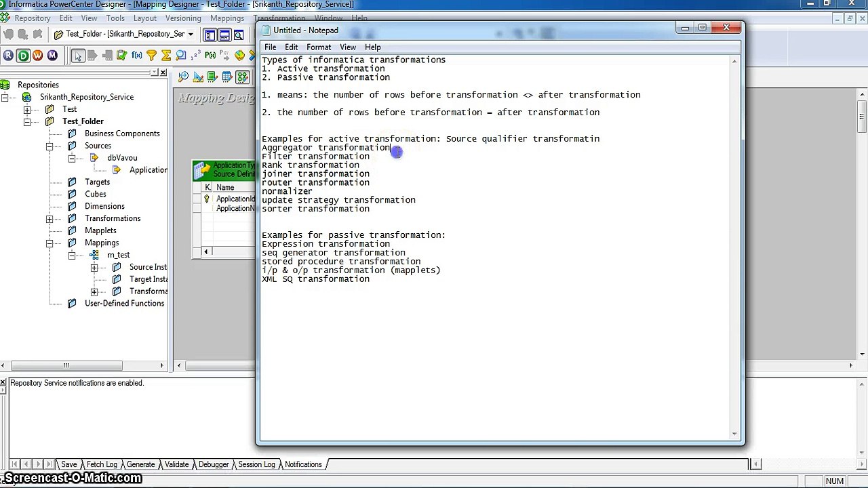Open the Test_Folder dropdown selector
Viewport: 868px width, 488px height.
[x=191, y=35]
